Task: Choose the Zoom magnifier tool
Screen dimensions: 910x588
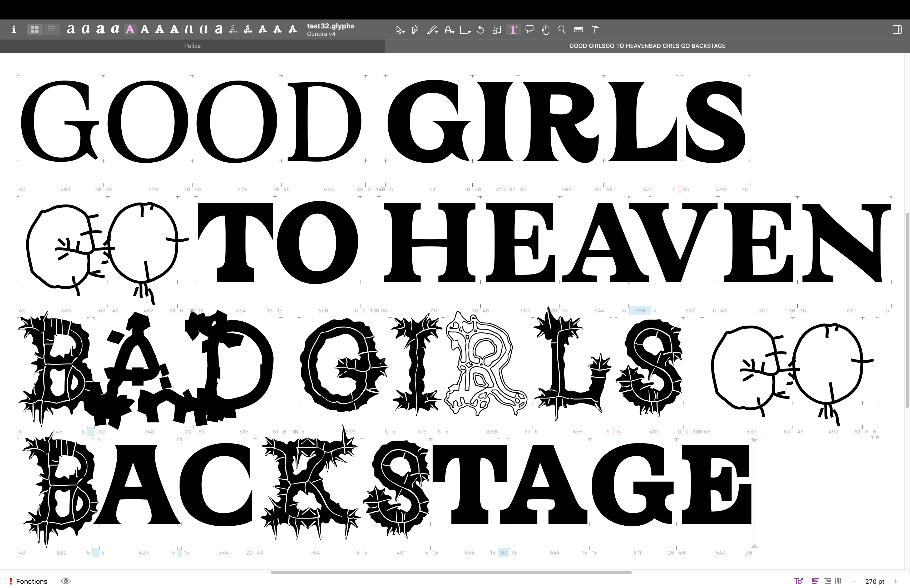Action: [562, 30]
